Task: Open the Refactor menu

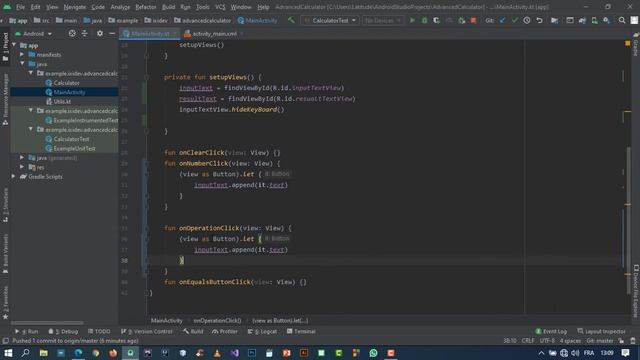Action: [146, 7]
